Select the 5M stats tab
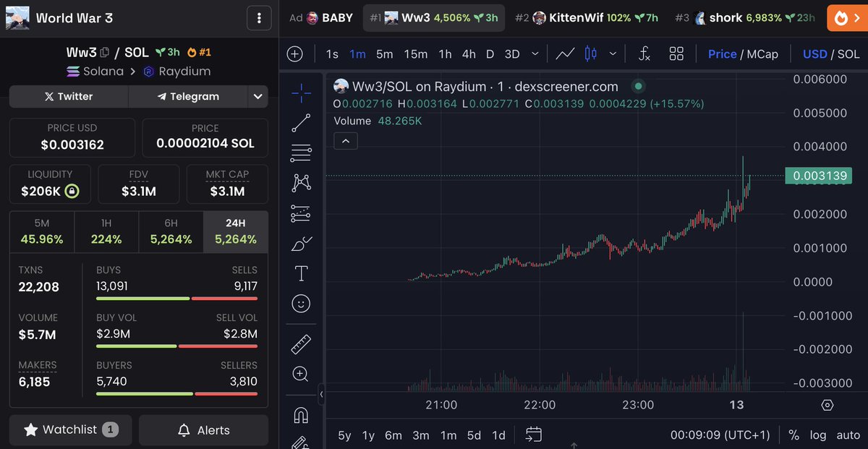This screenshot has height=449, width=868. tap(42, 232)
